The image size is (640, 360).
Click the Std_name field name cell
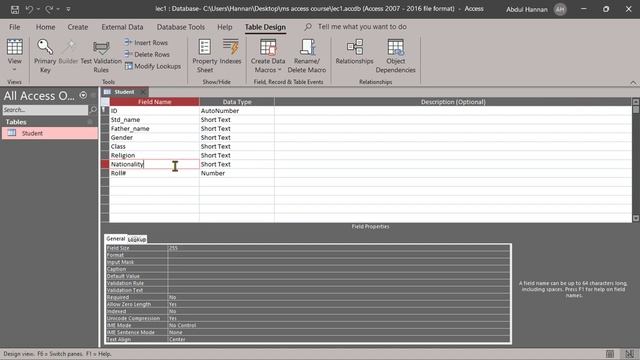(x=154, y=120)
